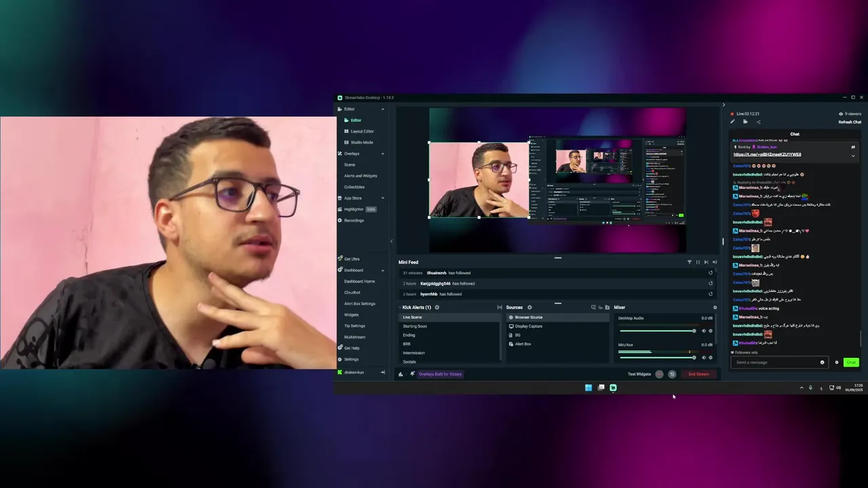Open Dashboard Home link

pyautogui.click(x=359, y=281)
